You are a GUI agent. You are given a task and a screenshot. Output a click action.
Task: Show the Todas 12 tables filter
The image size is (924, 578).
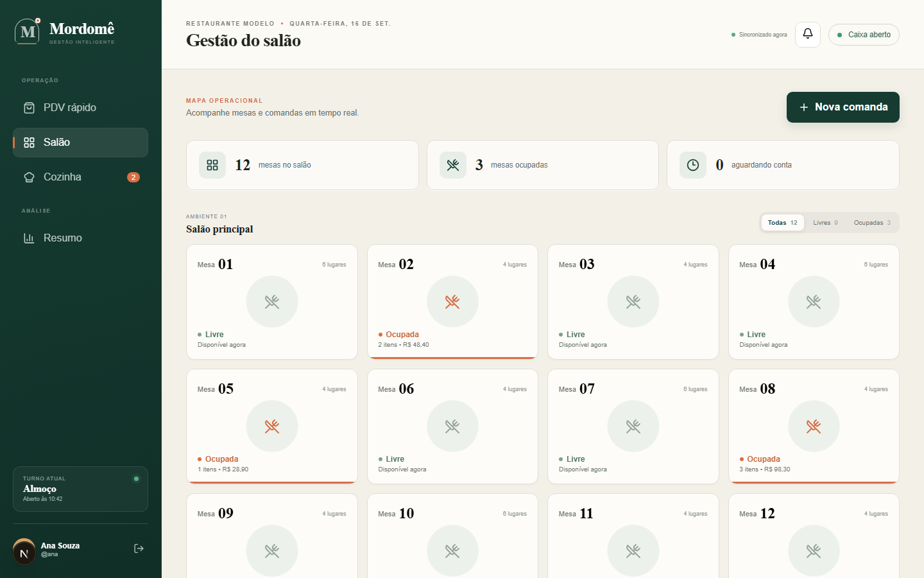pos(782,223)
